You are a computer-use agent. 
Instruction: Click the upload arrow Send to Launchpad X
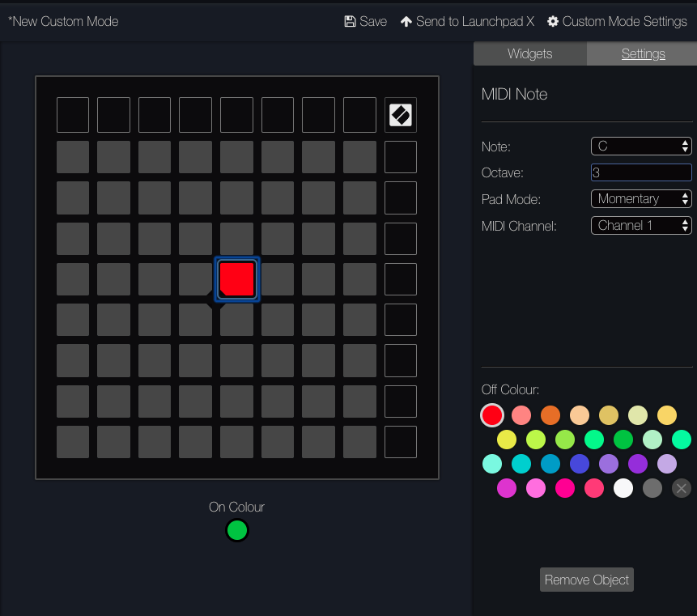[x=406, y=21]
